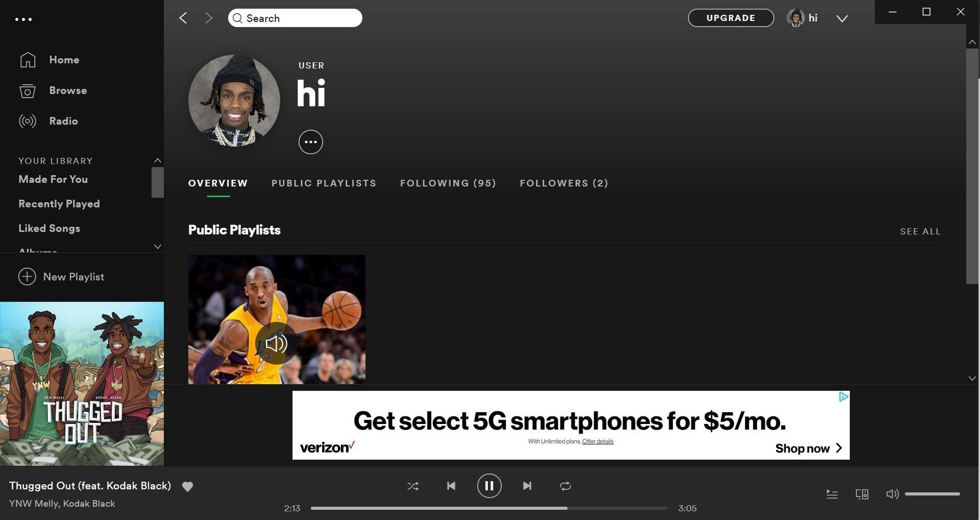Skip to the next track
The image size is (980, 520).
tap(527, 486)
